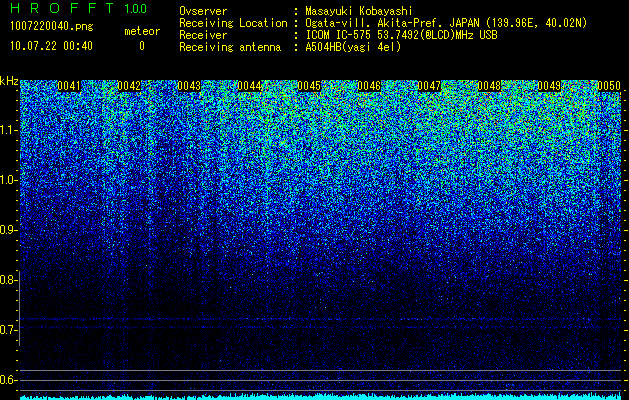This screenshot has height=400, width=629.
Task: Click the timestamp 10.07.22 00:40
Action: [x=51, y=46]
